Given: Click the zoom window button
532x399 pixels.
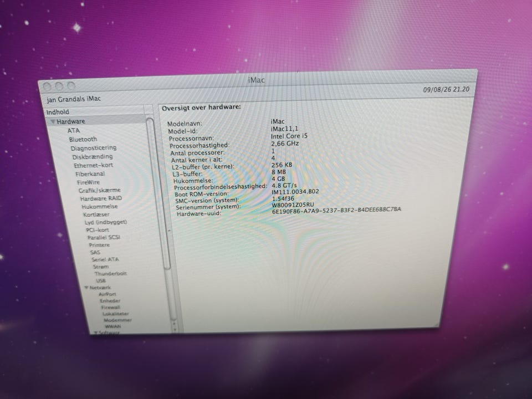Looking at the screenshot, I should [71, 86].
